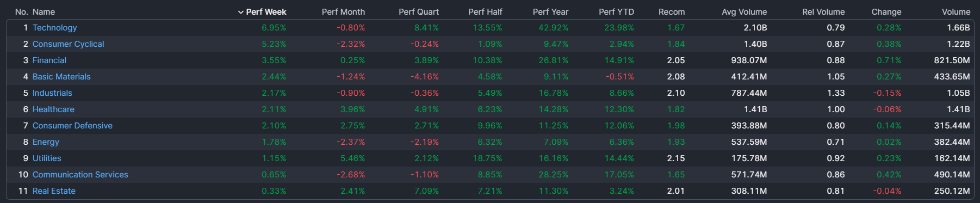Open the Consumer Cyclical sector link
Screen dimensions: 980x203
(68, 44)
